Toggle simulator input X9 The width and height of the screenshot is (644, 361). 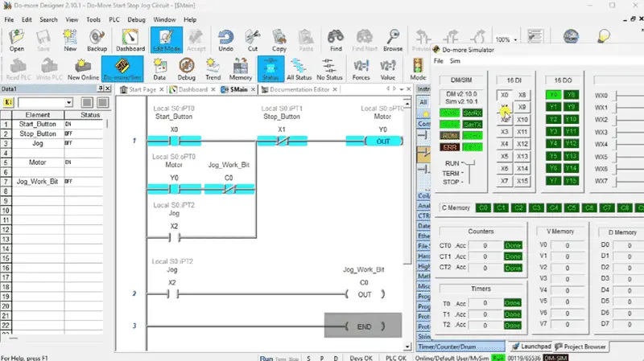(522, 107)
